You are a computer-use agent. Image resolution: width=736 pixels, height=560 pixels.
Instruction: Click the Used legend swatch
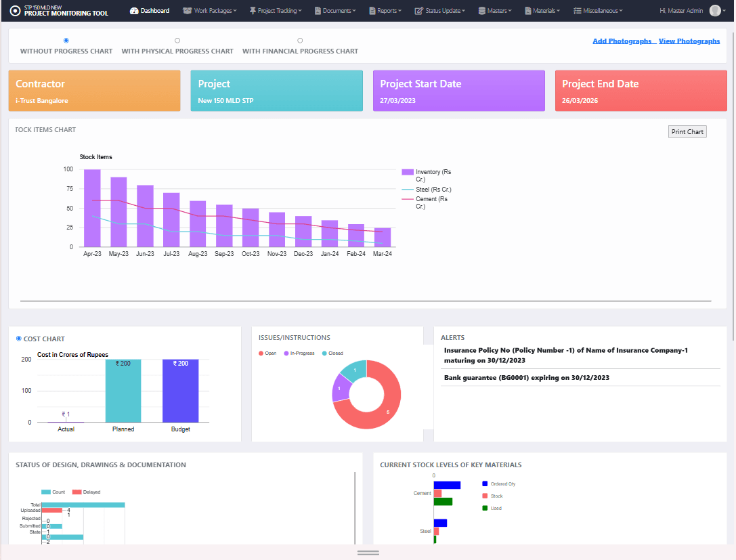485,508
